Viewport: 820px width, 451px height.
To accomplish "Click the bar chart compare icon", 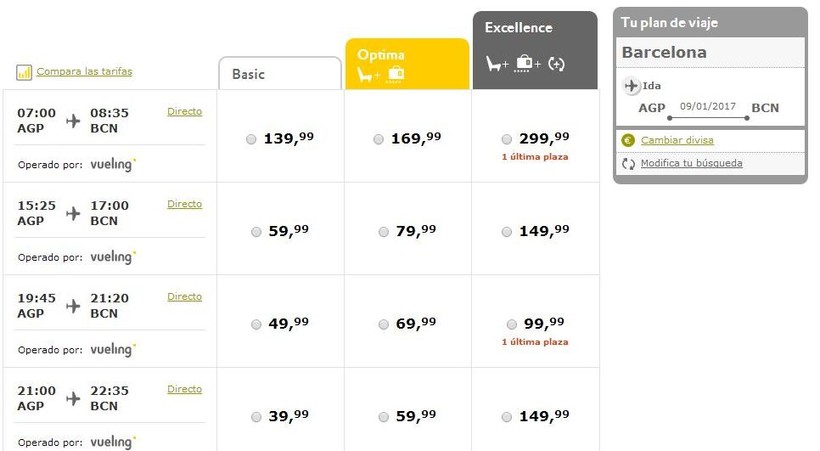I will [24, 72].
